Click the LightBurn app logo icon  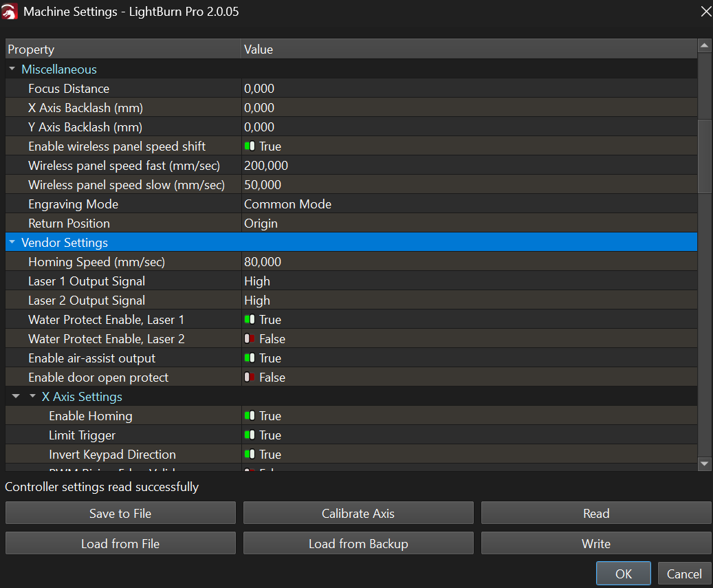(10, 12)
